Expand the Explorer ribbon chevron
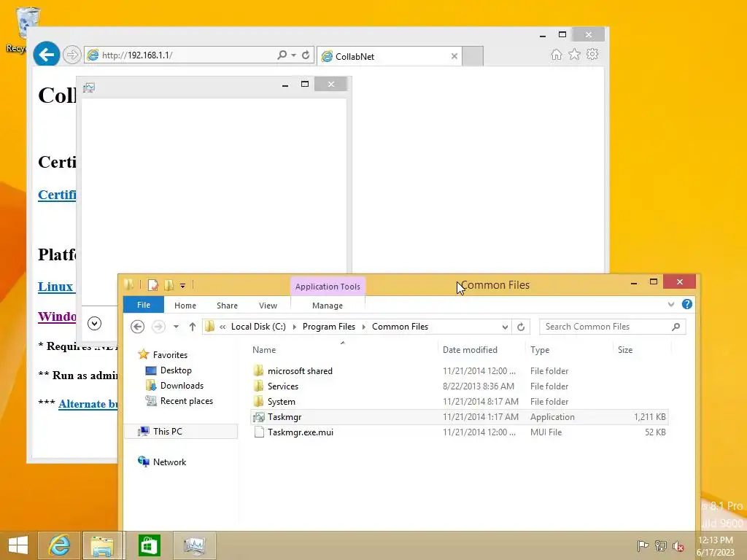The height and width of the screenshot is (560, 747). coord(671,304)
